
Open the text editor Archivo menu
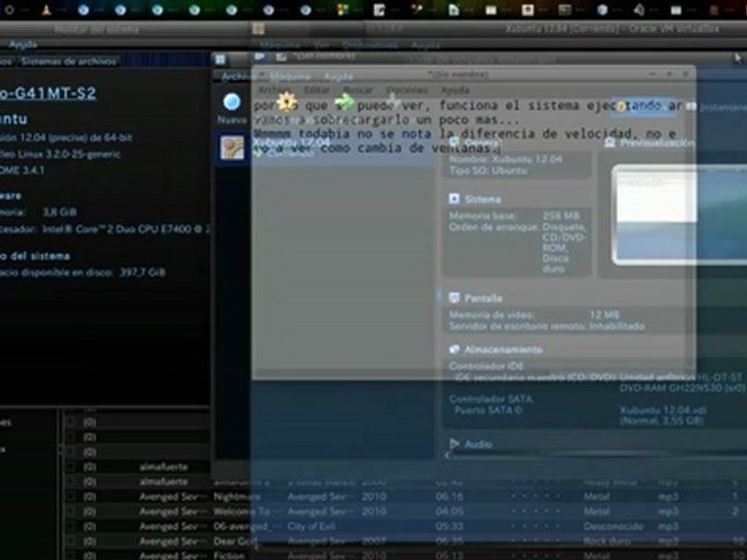click(273, 89)
